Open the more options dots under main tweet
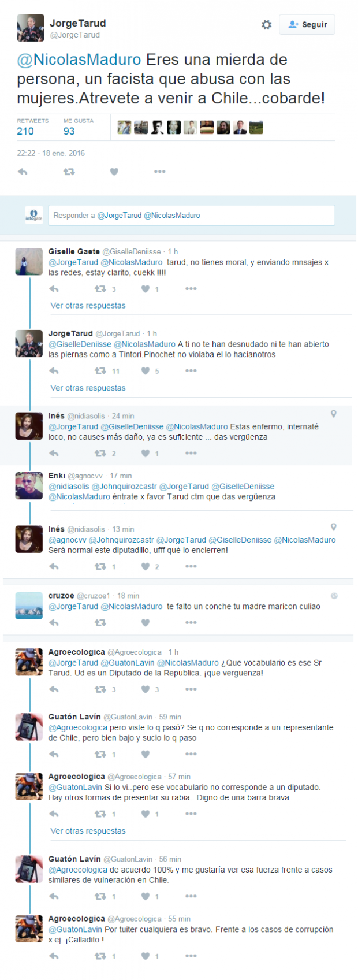Viewport: 358px width, 980px height. (160, 172)
